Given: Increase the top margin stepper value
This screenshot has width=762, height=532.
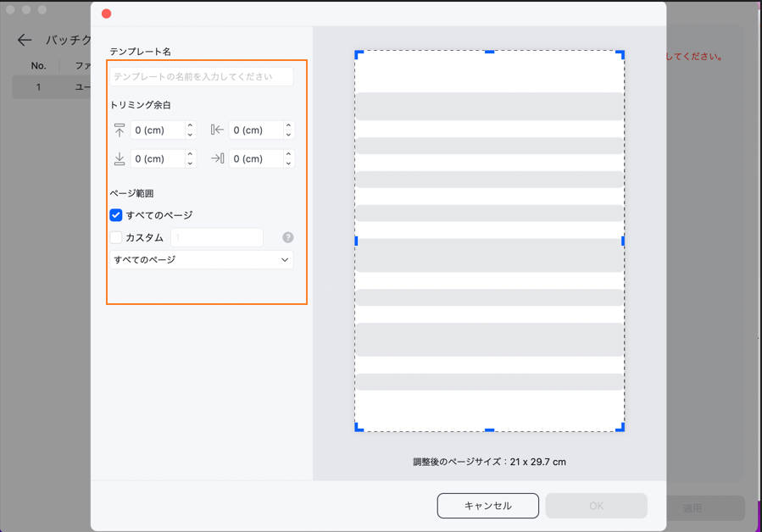Looking at the screenshot, I should point(190,126).
